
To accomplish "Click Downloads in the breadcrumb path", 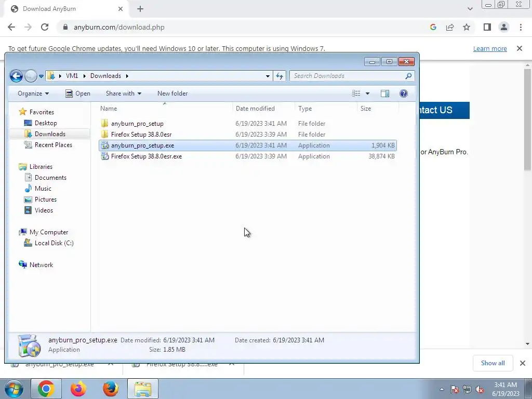I will click(105, 76).
